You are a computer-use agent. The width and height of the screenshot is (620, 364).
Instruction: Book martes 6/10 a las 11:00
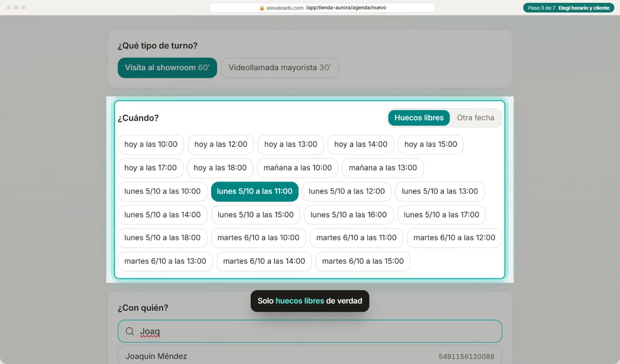point(356,238)
